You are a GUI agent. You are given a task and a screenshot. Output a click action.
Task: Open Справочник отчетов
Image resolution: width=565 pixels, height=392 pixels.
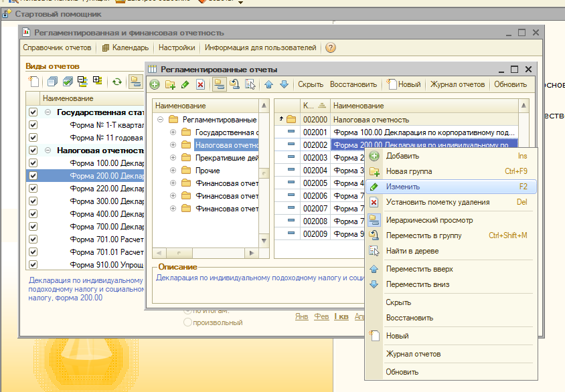tap(57, 47)
